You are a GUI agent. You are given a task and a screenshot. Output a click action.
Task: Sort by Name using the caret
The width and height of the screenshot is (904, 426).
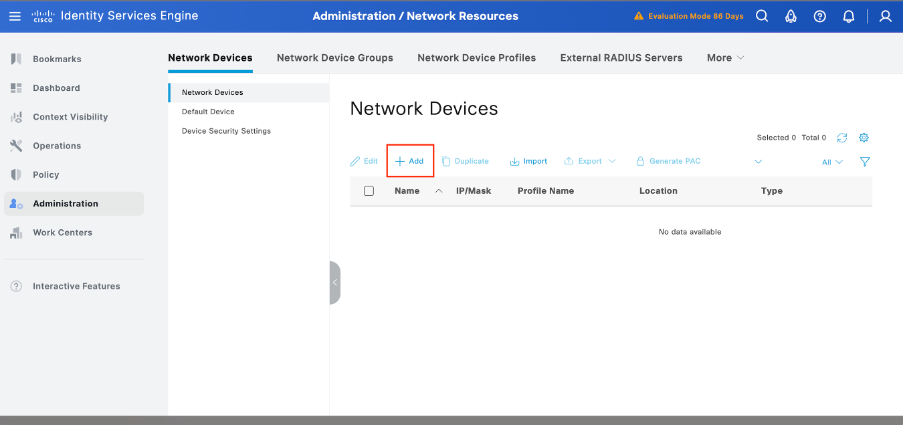[438, 191]
